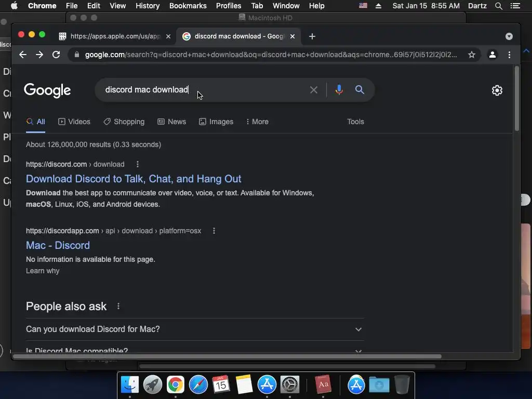Click into the Google search input field
This screenshot has width=532, height=399.
204,90
